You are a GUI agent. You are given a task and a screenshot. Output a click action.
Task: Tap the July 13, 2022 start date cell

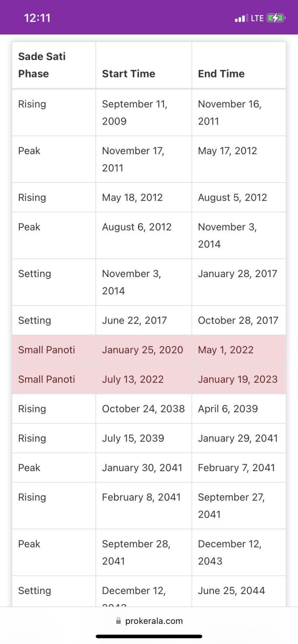pos(133,379)
